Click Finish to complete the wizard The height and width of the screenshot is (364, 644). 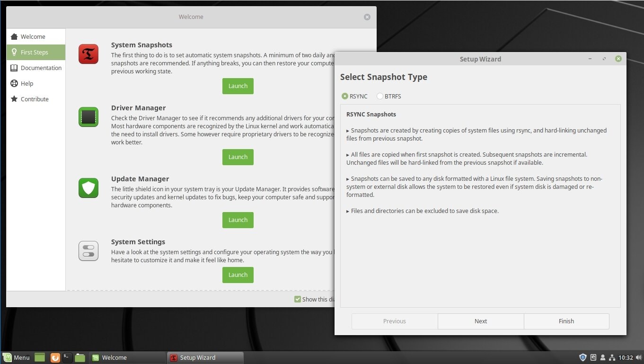tap(566, 321)
